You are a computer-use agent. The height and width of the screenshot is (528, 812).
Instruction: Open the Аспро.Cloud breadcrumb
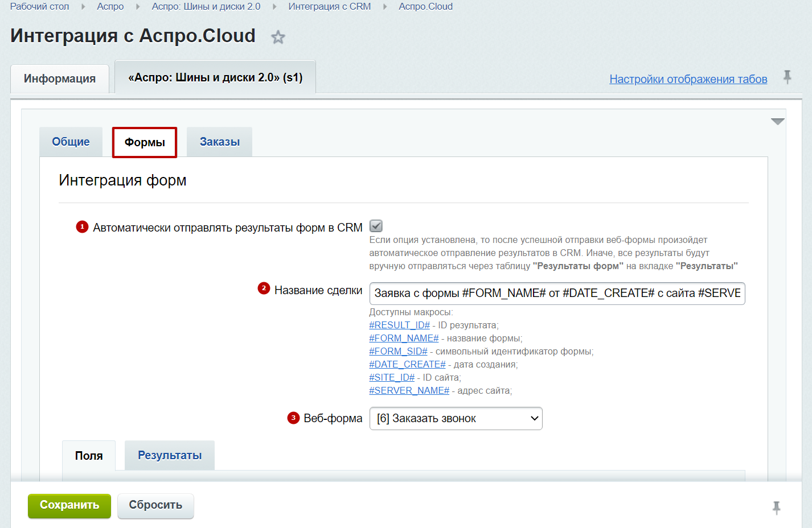pyautogui.click(x=425, y=6)
